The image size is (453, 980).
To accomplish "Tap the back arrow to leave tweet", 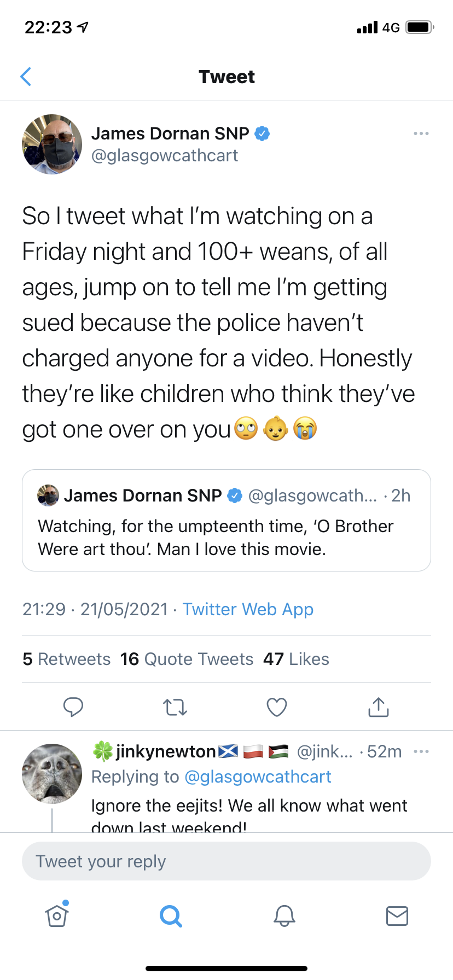I will coord(26,77).
